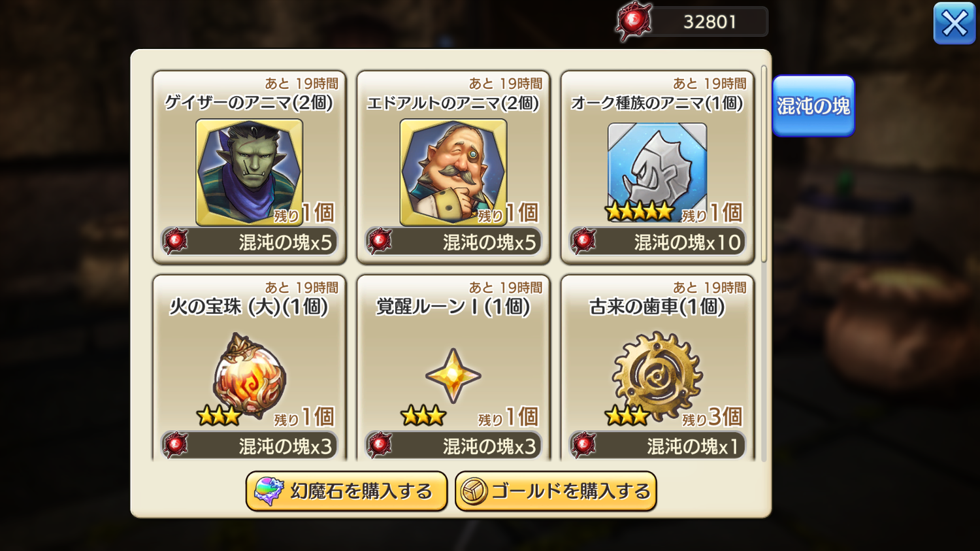
Task: Select the エドアルト monocle portrait icon
Action: coord(453,172)
